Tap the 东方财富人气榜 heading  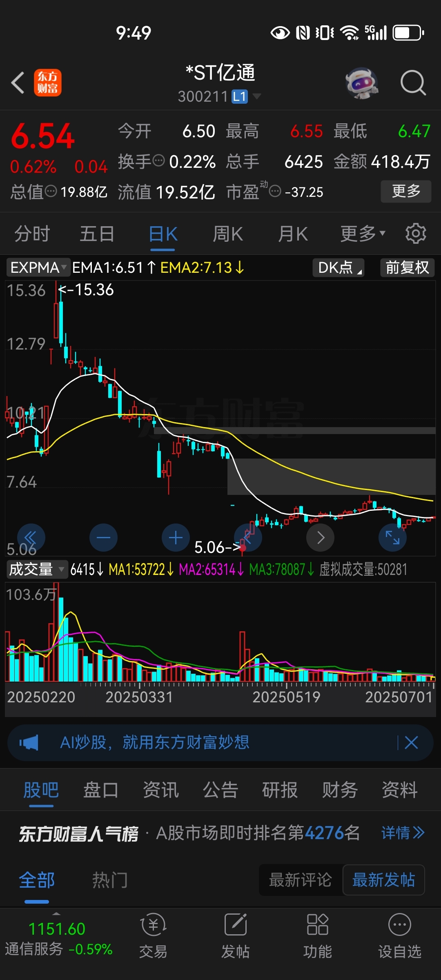[x=79, y=833]
